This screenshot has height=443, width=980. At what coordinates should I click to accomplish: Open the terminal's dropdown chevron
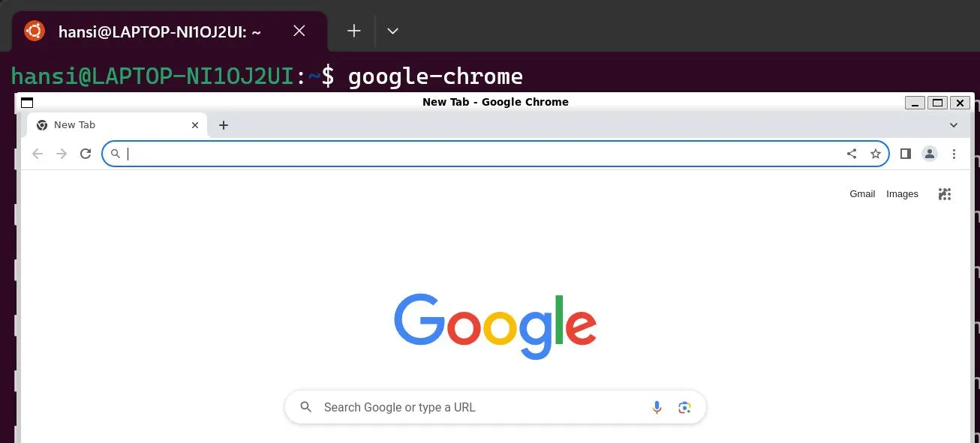[x=392, y=31]
